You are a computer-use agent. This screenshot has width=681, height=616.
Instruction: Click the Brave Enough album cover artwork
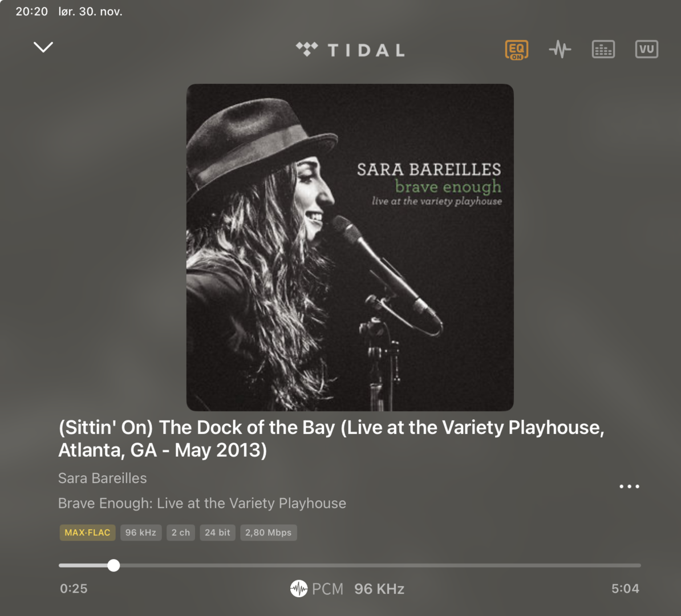[x=350, y=247]
